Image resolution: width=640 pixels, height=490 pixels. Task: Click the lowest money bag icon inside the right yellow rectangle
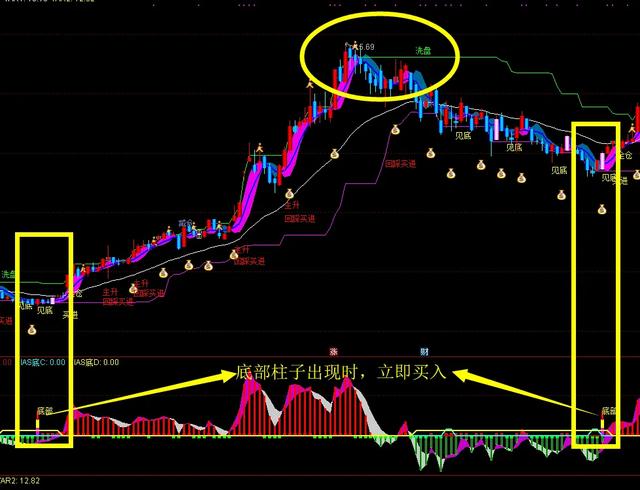(602, 209)
